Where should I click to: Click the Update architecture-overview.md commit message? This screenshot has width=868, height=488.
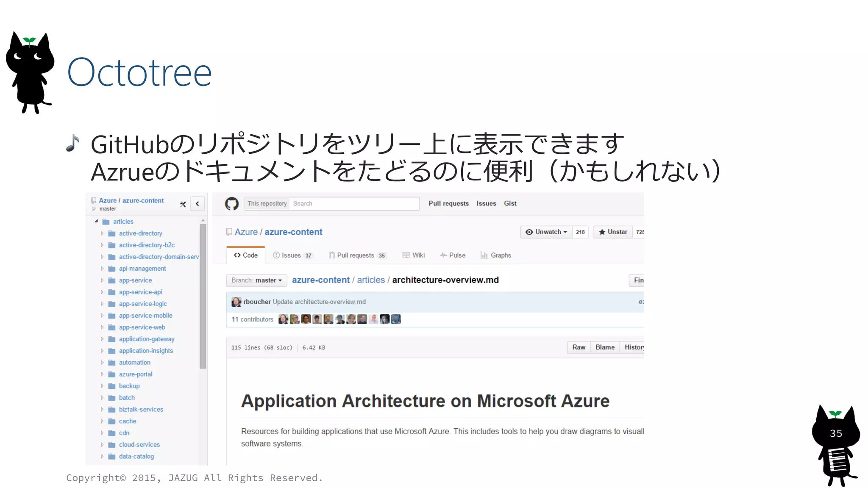tap(319, 302)
